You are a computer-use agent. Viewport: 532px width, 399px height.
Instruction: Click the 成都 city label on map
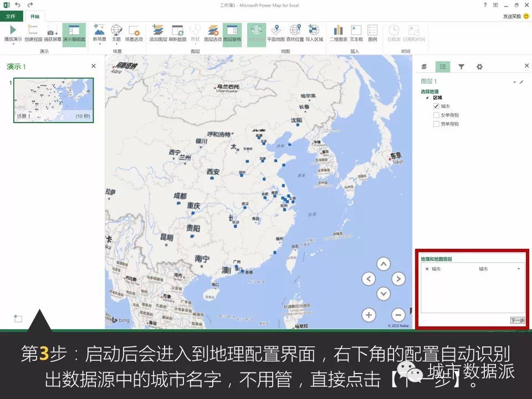(180, 196)
